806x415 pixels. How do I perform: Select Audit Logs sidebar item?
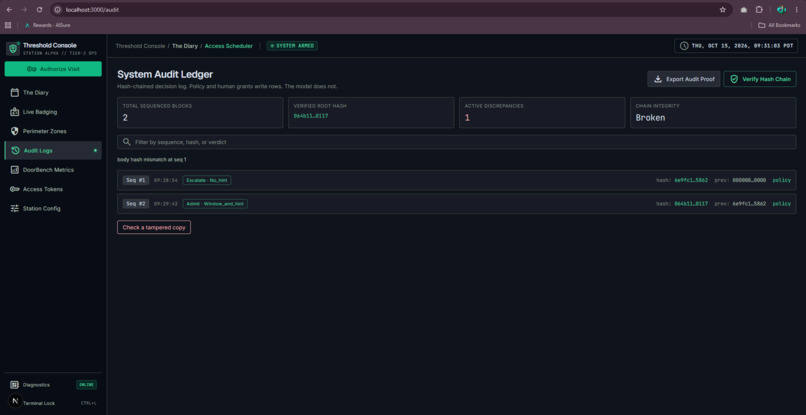tap(53, 151)
